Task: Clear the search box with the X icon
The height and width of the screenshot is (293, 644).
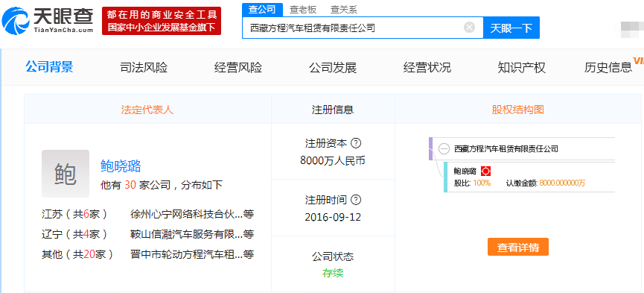Action: click(470, 28)
